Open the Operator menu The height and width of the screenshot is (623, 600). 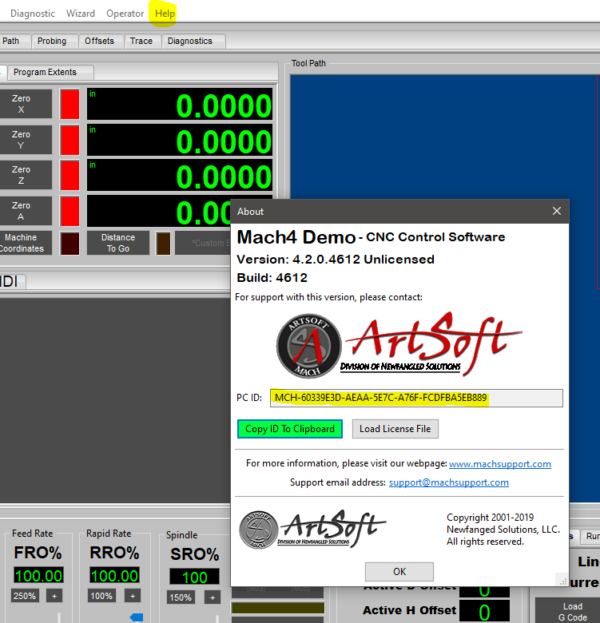(x=125, y=13)
